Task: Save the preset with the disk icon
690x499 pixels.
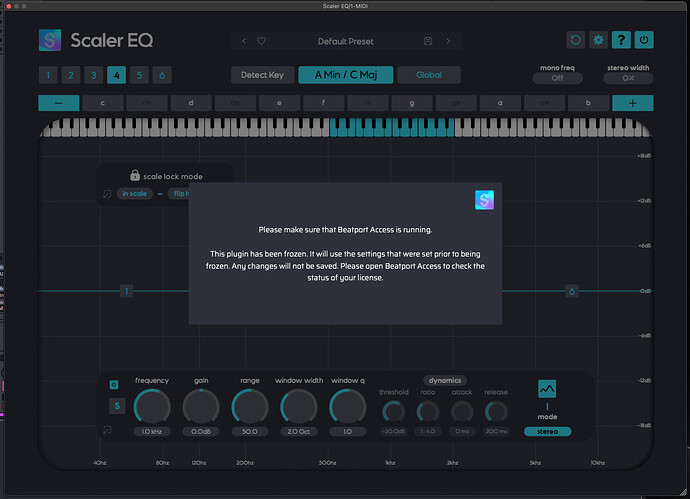Action: [x=428, y=41]
